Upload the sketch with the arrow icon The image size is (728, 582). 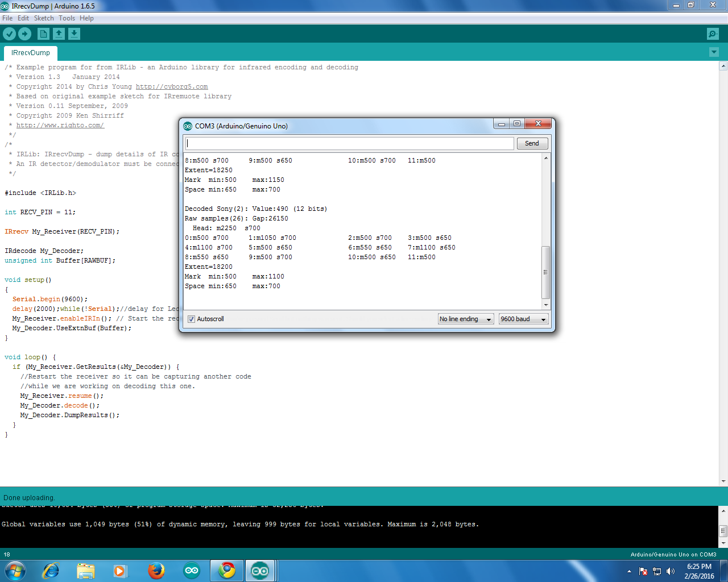click(25, 34)
